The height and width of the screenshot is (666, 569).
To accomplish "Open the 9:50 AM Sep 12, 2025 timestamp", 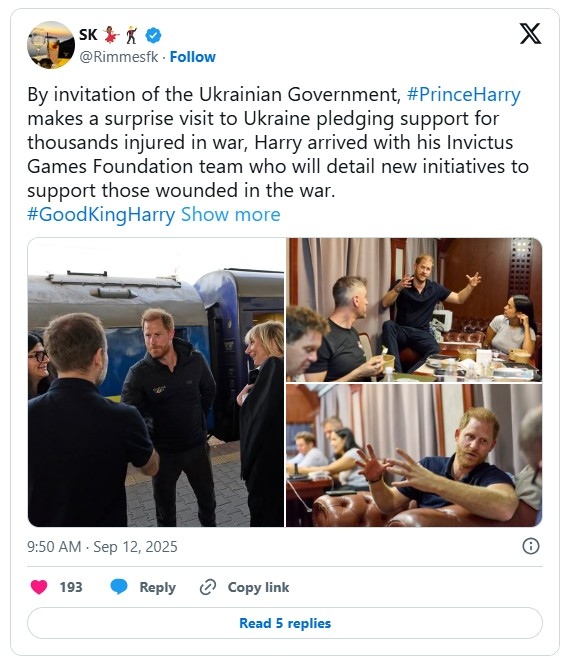I will [x=102, y=546].
